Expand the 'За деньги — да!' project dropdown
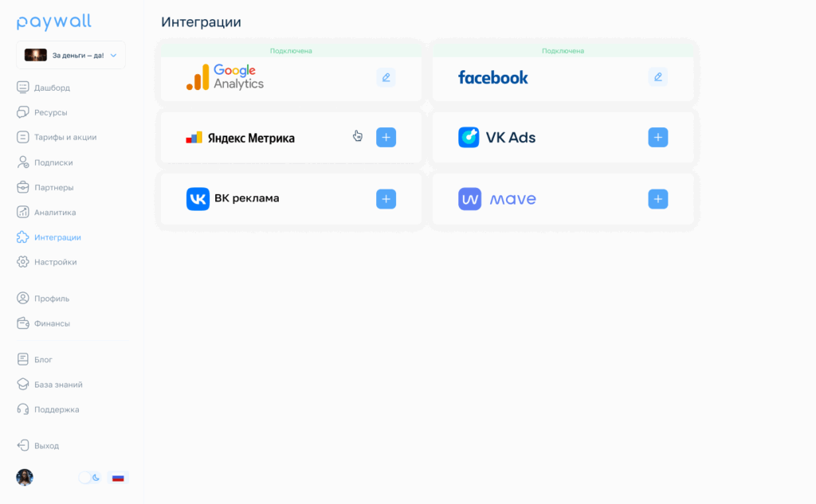This screenshot has width=816, height=504. click(71, 55)
